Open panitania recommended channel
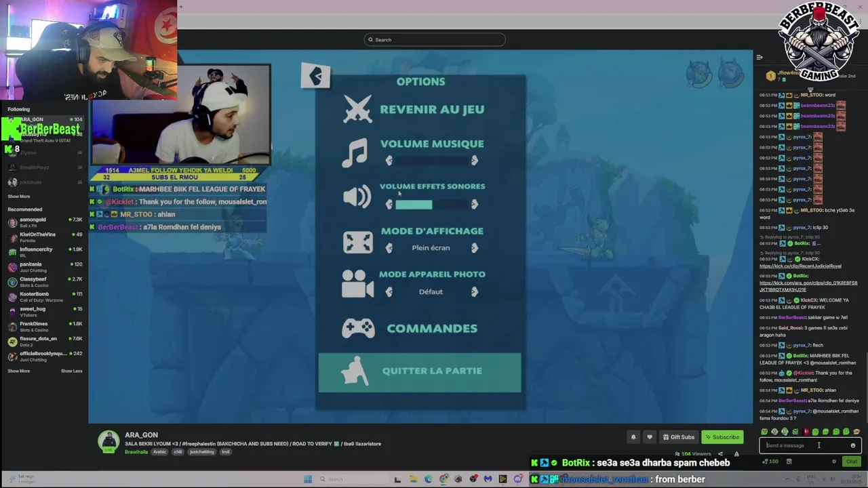The image size is (868, 488). [x=45, y=267]
